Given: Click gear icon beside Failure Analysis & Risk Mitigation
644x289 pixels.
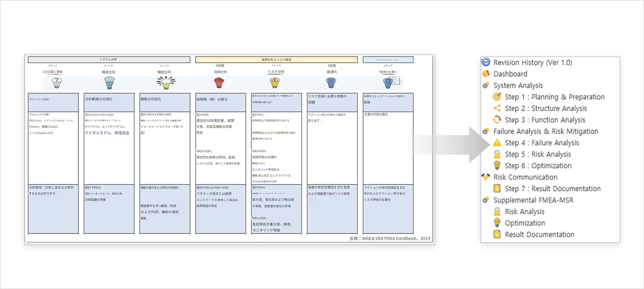Looking at the screenshot, I should [x=485, y=131].
